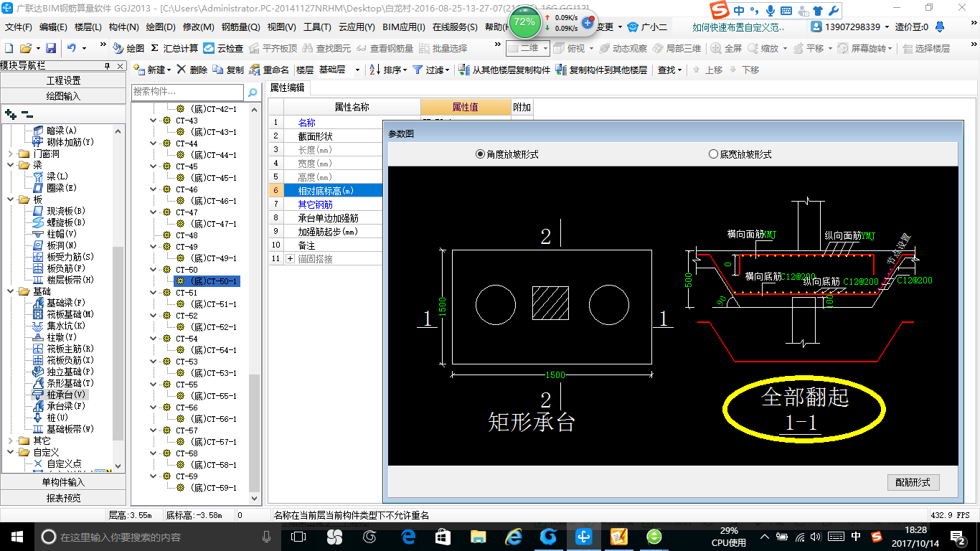
Task: Open the 钢筋量(Q) menu
Action: point(240,27)
